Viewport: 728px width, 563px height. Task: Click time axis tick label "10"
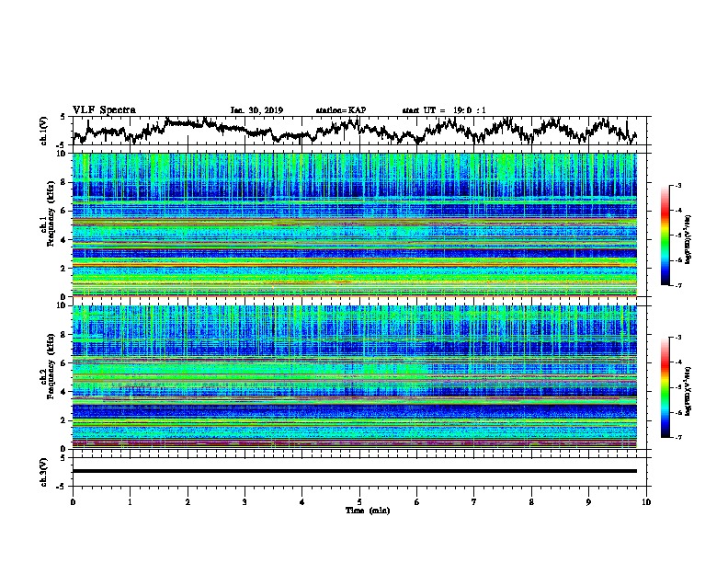click(646, 502)
